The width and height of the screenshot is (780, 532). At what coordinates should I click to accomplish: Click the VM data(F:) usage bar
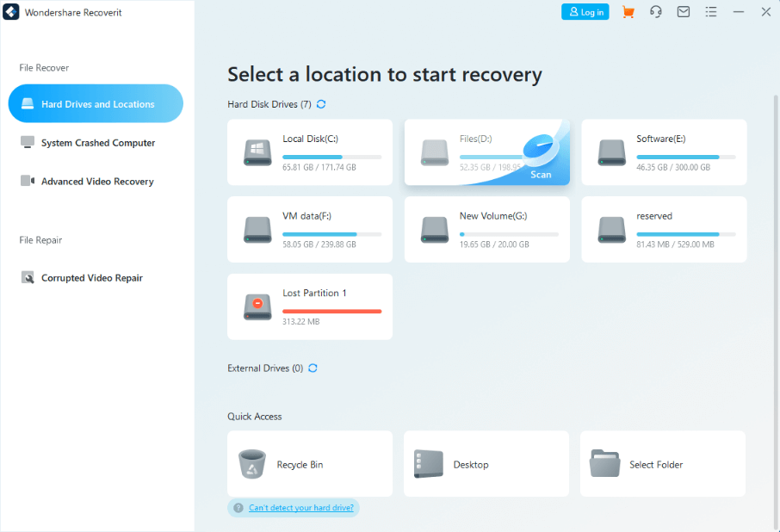point(331,234)
